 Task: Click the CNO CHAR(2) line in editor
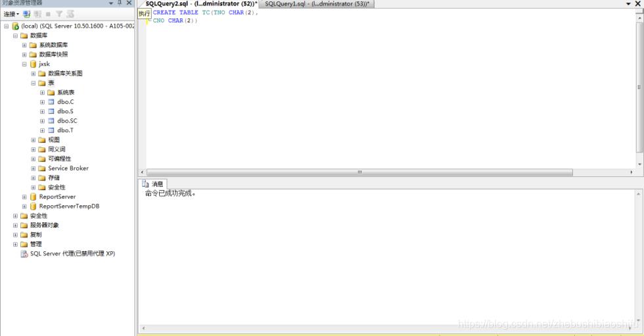[x=175, y=20]
